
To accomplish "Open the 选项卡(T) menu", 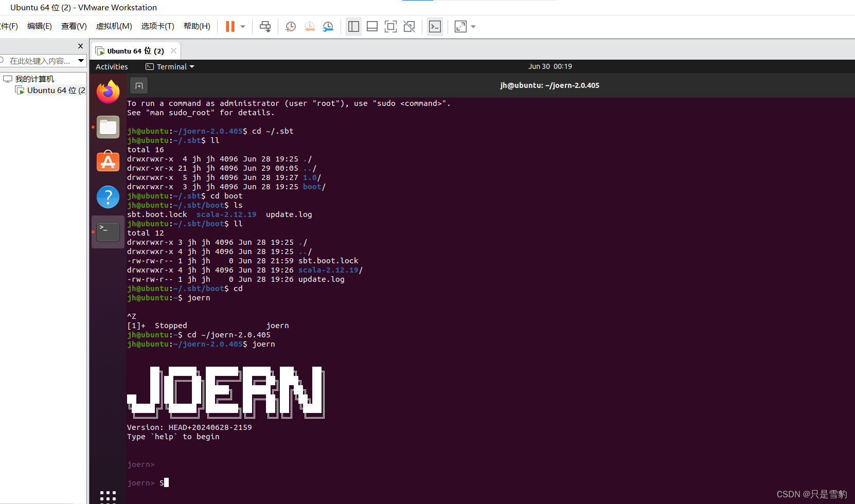I will [157, 26].
